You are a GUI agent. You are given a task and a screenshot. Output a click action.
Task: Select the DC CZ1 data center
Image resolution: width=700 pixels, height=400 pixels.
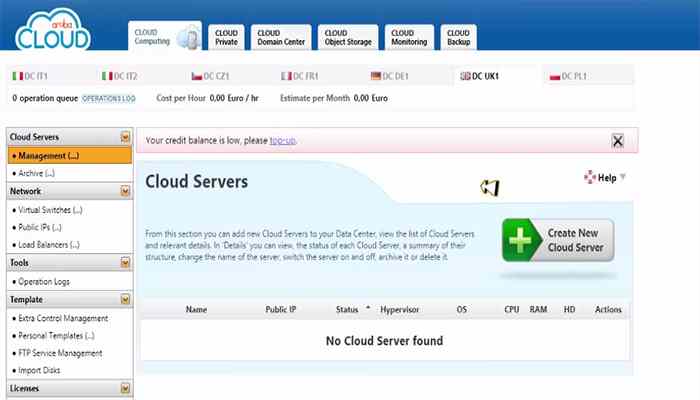[x=210, y=76]
